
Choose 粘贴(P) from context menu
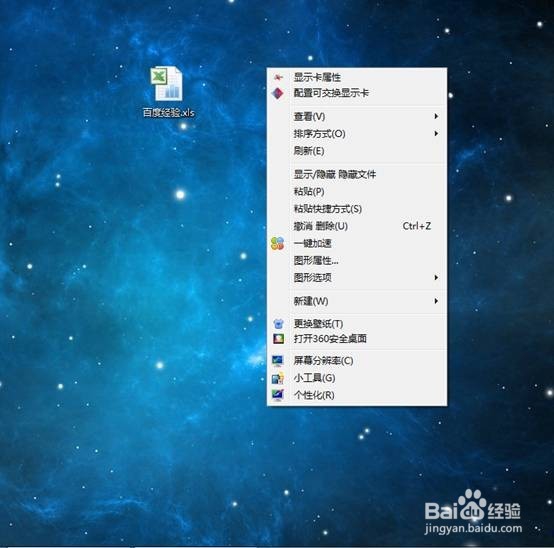click(x=357, y=191)
